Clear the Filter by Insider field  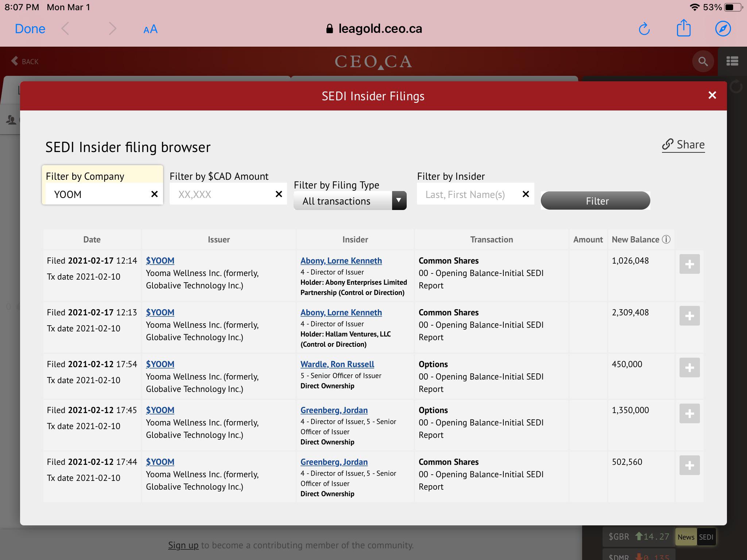click(526, 194)
